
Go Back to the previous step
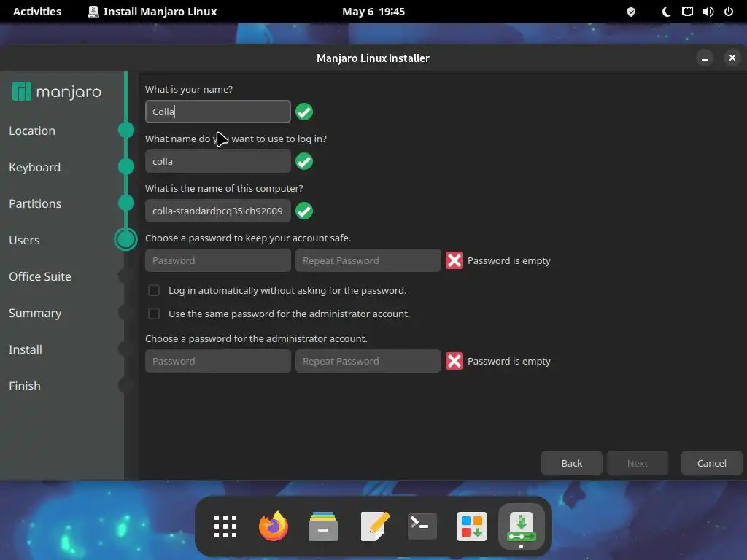[572, 463]
